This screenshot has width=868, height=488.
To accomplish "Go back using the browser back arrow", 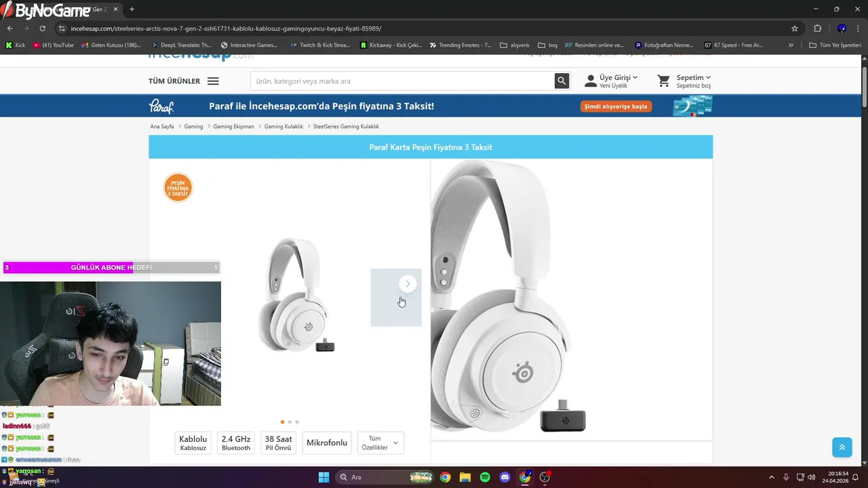I will [x=9, y=28].
